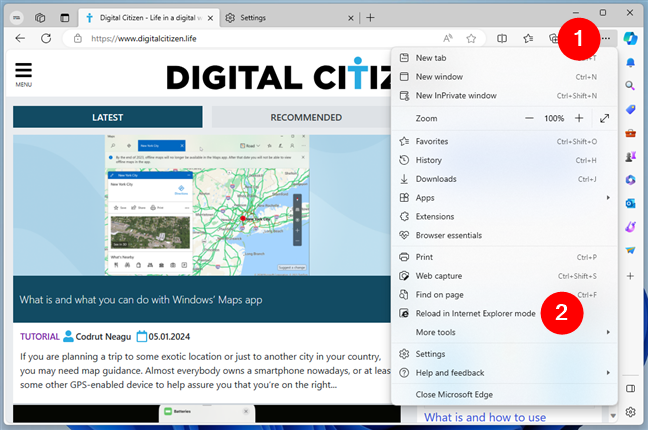The image size is (648, 430).
Task: Open Extensions from the menu
Action: point(504,216)
